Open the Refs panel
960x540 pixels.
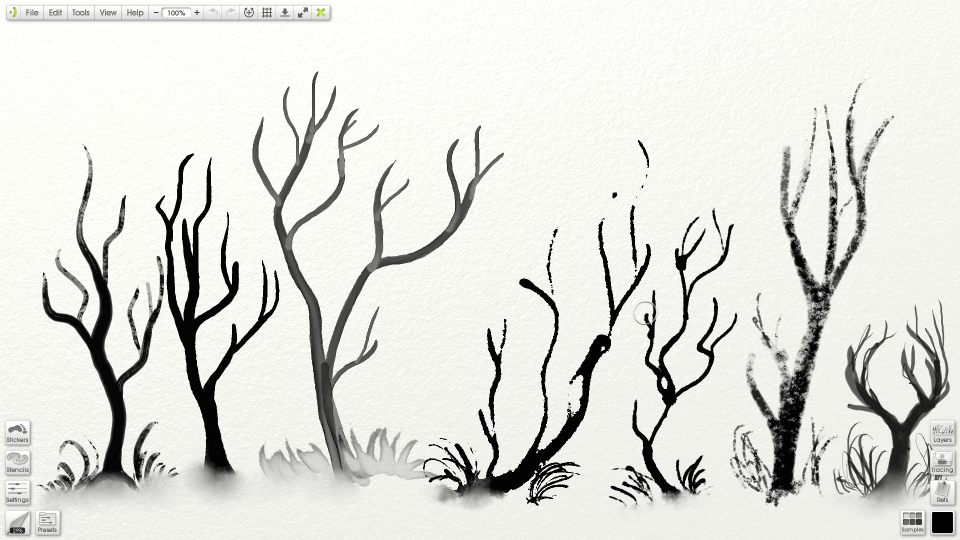coord(942,491)
